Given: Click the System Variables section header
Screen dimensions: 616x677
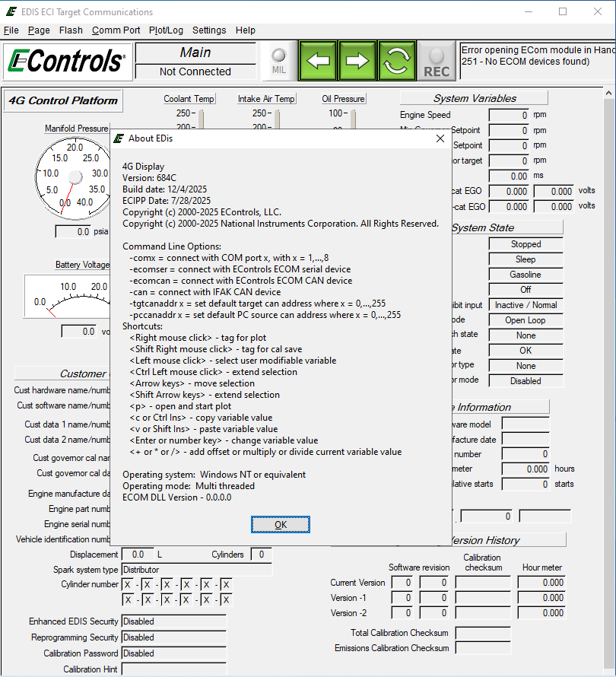Looking at the screenshot, I should 474,98.
